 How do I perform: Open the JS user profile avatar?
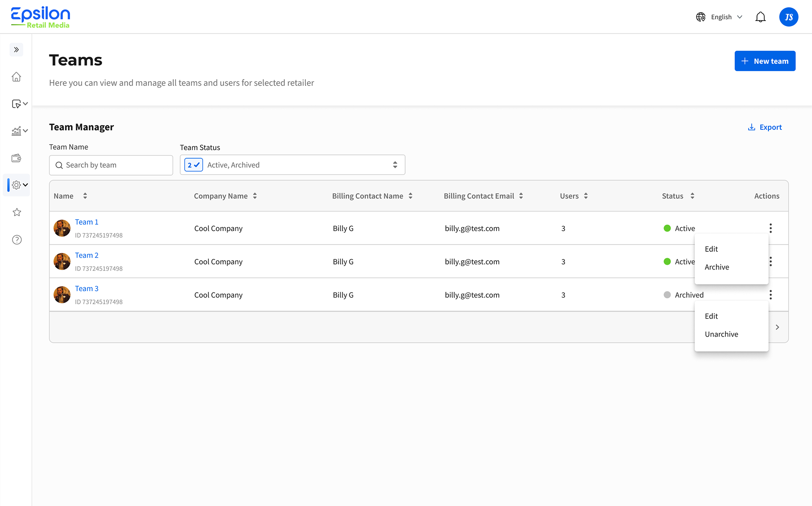[788, 17]
